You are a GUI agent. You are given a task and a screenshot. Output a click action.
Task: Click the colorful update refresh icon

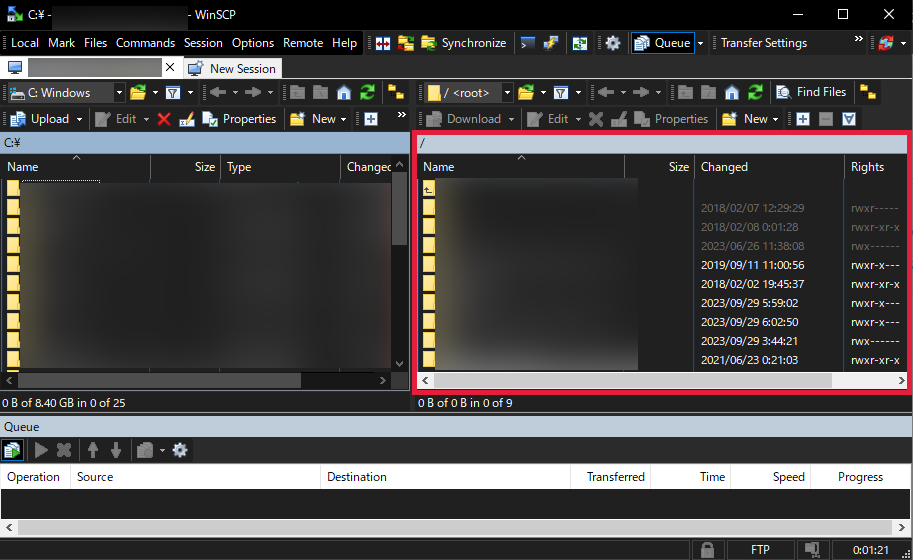886,43
